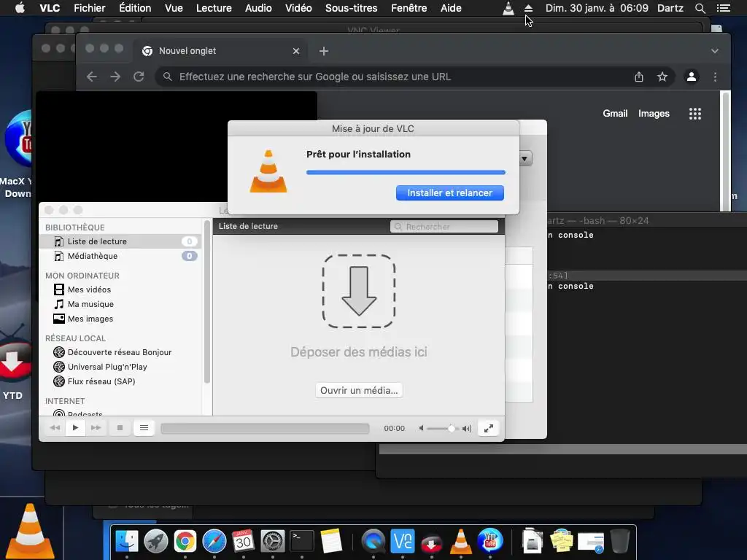Close the Nouvel onglet tab

tap(296, 51)
